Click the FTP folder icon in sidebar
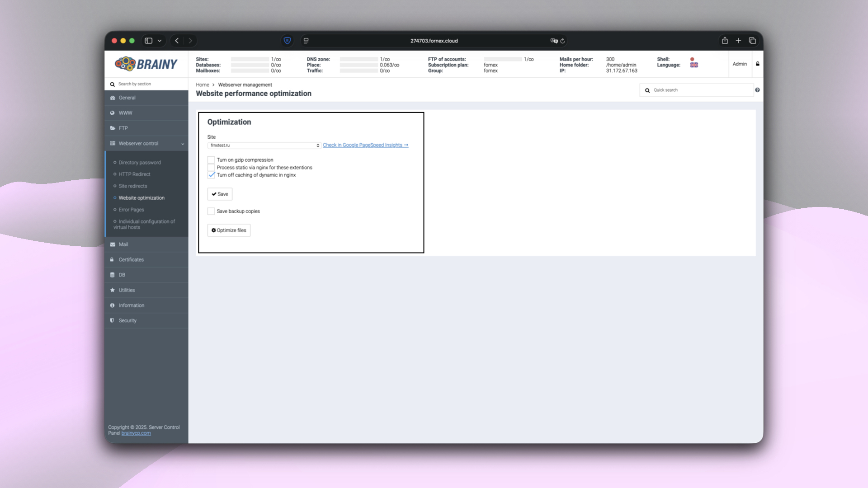Viewport: 868px width, 488px height. (112, 128)
